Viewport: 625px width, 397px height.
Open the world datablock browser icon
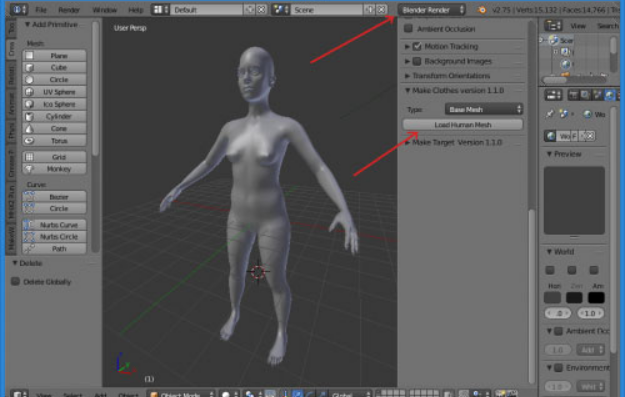point(551,136)
